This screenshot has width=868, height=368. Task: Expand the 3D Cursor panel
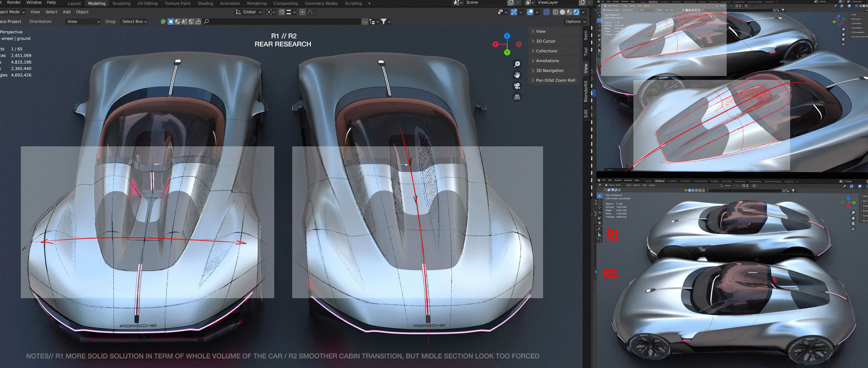pos(545,41)
